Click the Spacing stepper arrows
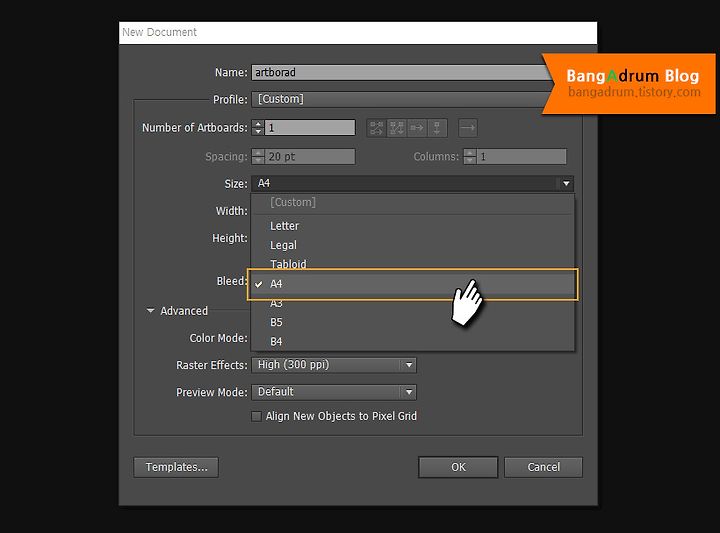This screenshot has width=720, height=533. pyautogui.click(x=258, y=157)
